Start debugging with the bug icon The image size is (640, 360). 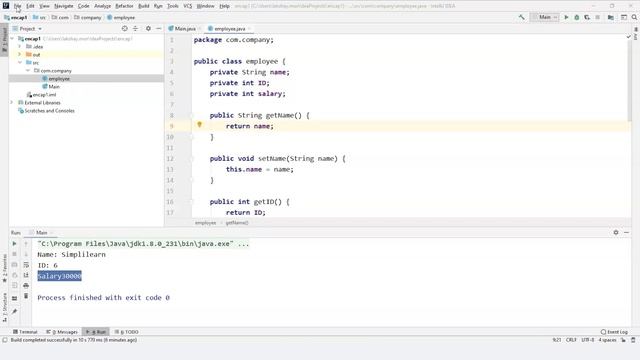point(576,17)
